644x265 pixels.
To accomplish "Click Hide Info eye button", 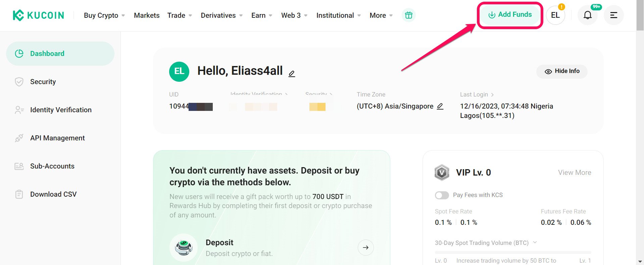I will tap(562, 71).
